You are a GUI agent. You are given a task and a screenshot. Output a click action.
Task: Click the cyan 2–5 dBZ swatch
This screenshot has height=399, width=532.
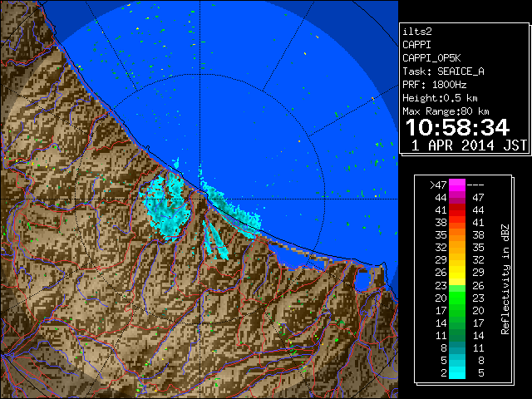(456, 372)
